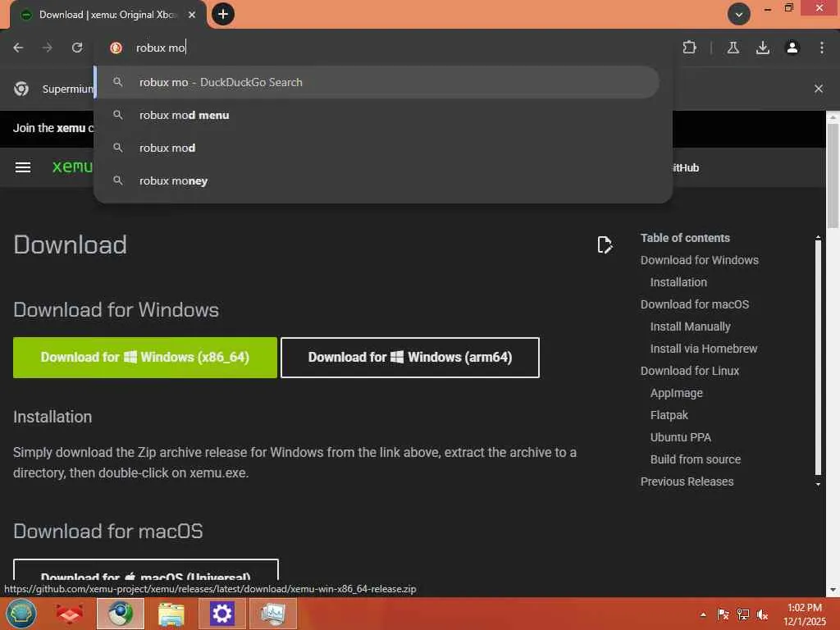Viewport: 840px width, 630px height.
Task: Click the network tray icon
Action: tap(742, 614)
